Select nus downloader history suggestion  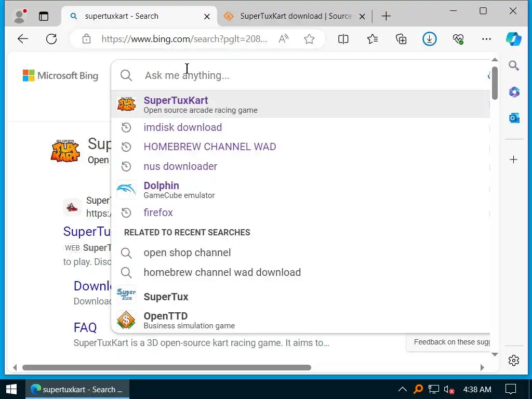pos(301,166)
